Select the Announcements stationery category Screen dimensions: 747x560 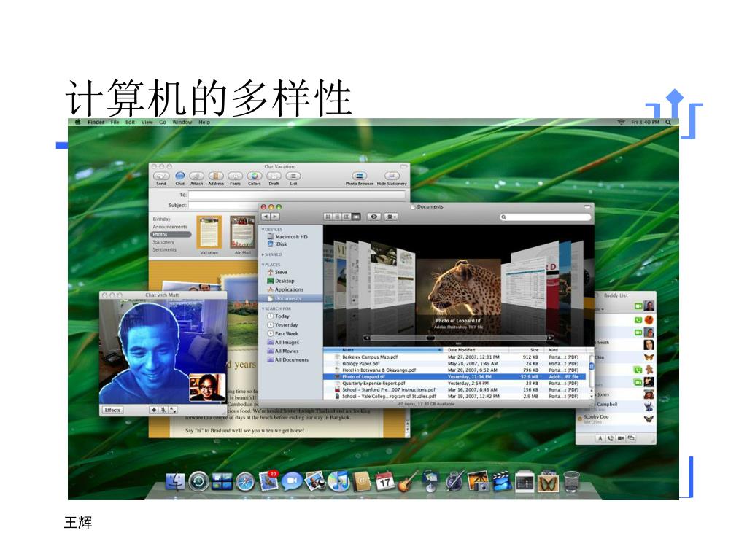tap(170, 227)
